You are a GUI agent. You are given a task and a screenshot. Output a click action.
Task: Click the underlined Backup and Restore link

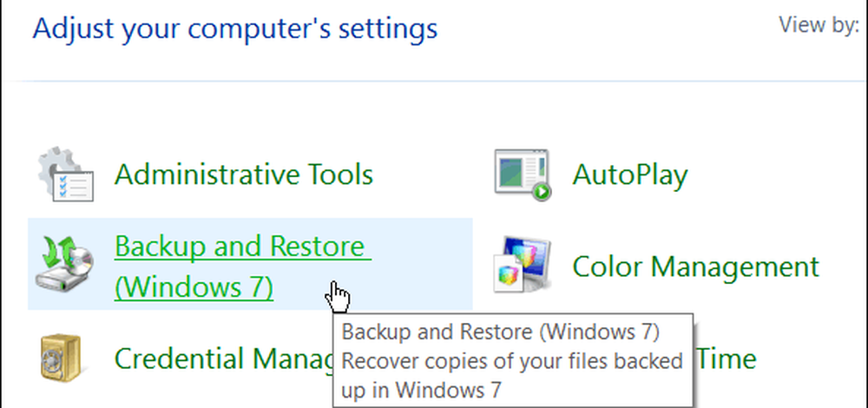point(242,247)
